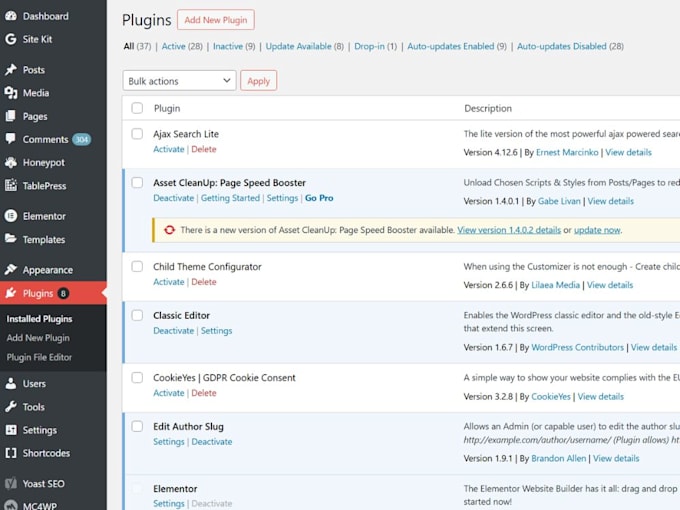Open Asset CleanUp Getting Started link

pos(230,198)
